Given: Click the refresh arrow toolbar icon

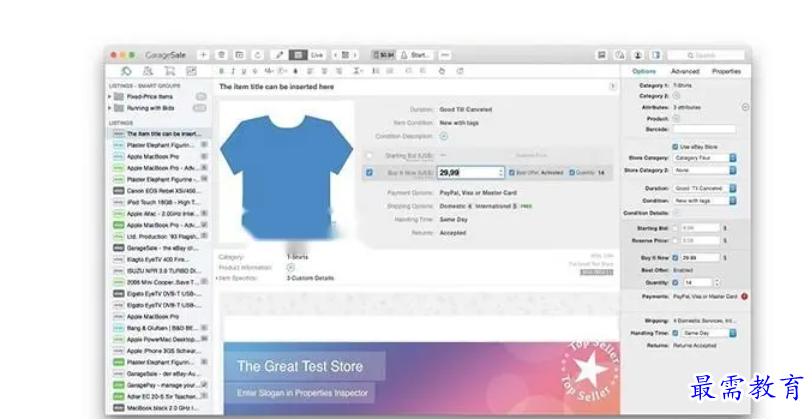Looking at the screenshot, I should 257,55.
